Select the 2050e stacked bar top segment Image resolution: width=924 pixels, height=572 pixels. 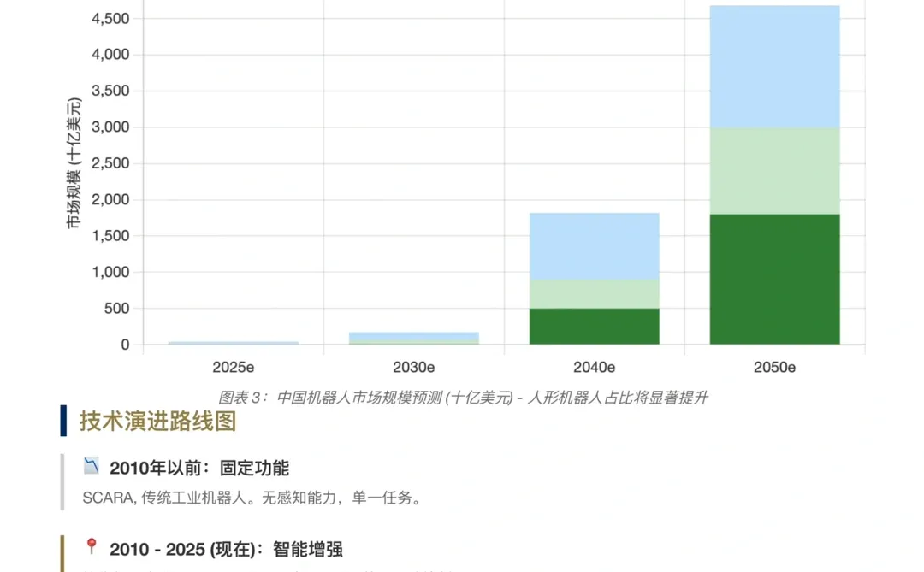pyautogui.click(x=773, y=67)
